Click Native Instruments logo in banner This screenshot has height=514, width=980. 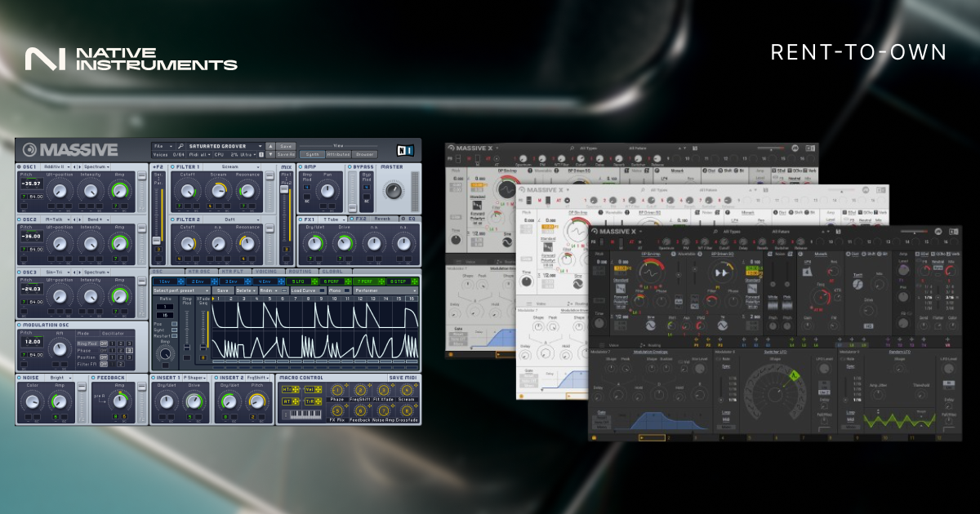coord(131,59)
